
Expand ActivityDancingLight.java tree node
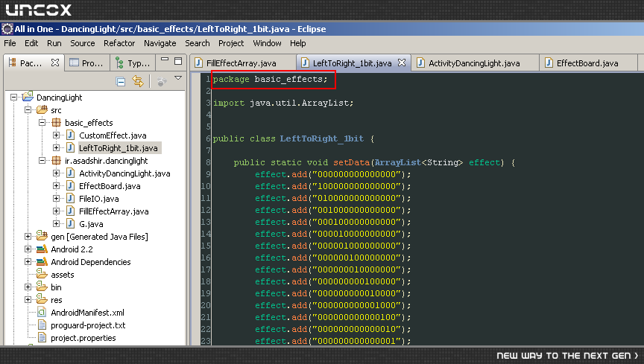(56, 173)
